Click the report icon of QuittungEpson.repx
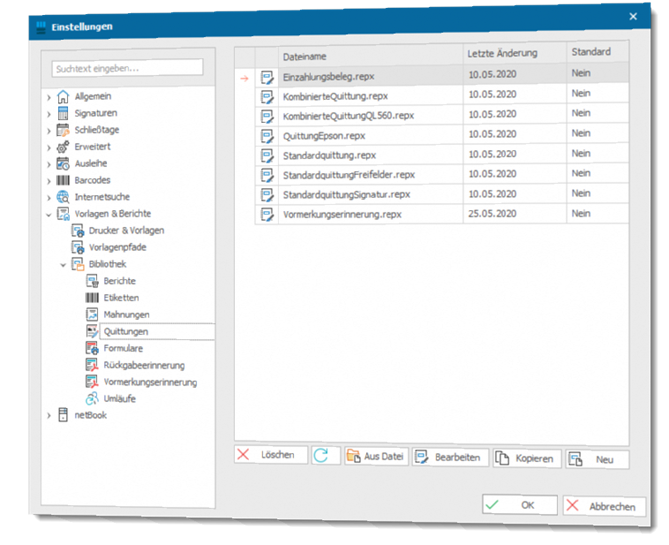The image size is (669, 545). [x=267, y=136]
